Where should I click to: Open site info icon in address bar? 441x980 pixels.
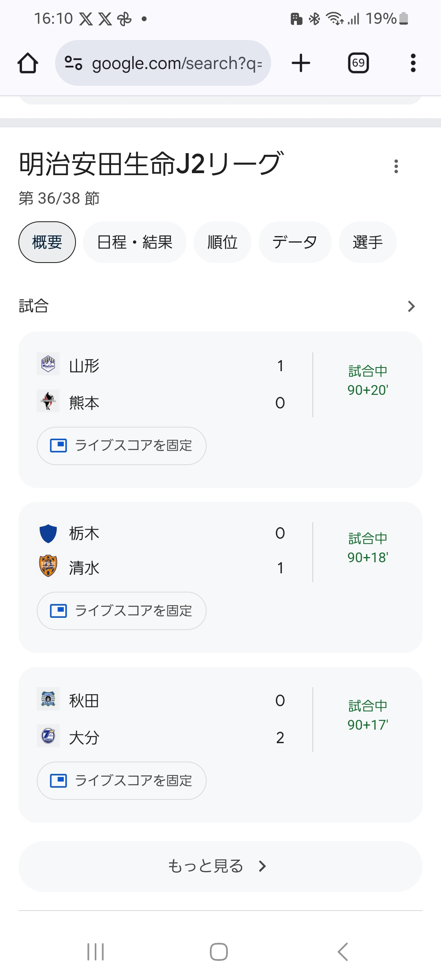click(x=73, y=63)
